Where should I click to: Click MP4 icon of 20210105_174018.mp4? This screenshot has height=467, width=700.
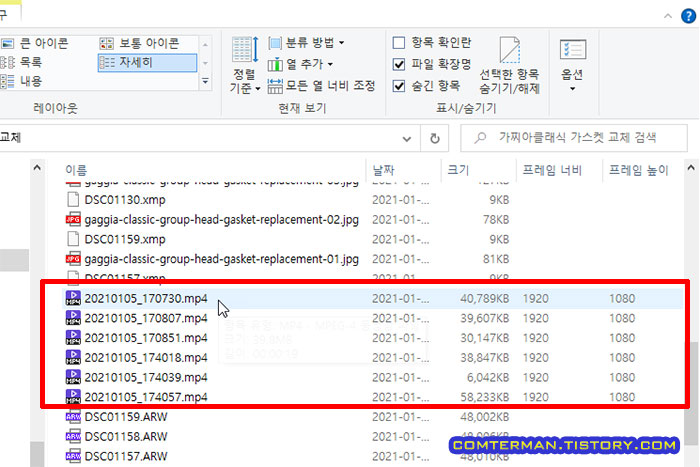pyautogui.click(x=73, y=357)
